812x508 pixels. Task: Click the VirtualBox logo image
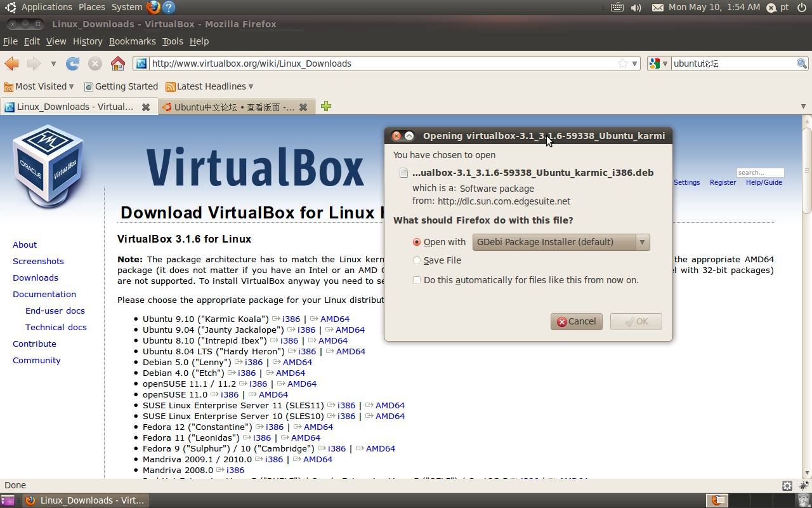point(48,166)
